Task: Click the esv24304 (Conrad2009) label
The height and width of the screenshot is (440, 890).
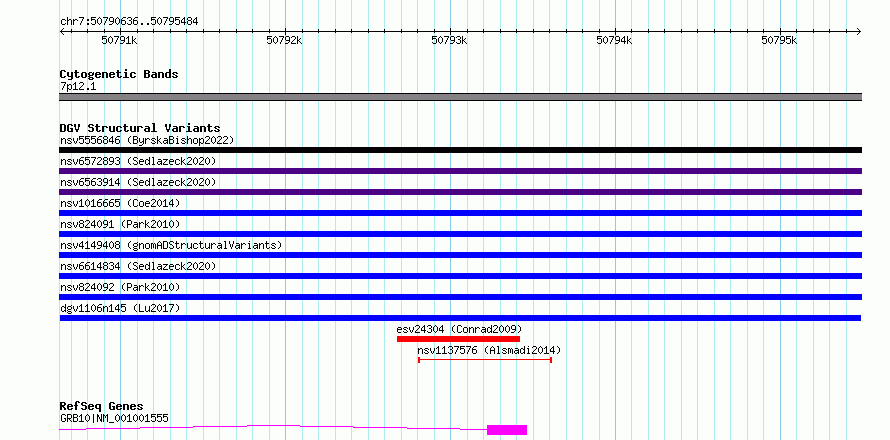Action: 459,329
